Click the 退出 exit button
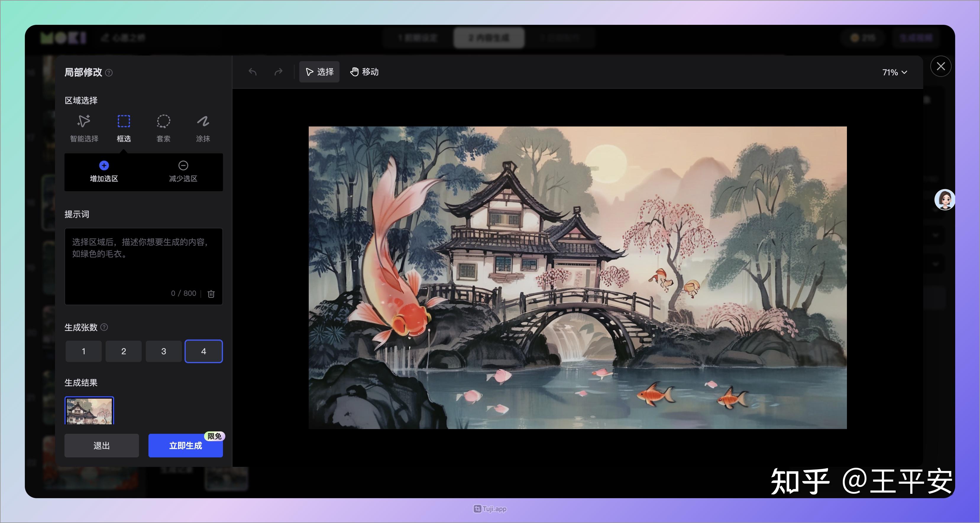This screenshot has width=980, height=523. click(101, 446)
